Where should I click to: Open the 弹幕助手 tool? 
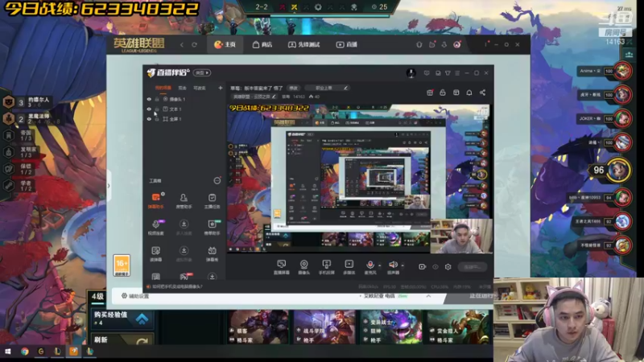[155, 200]
